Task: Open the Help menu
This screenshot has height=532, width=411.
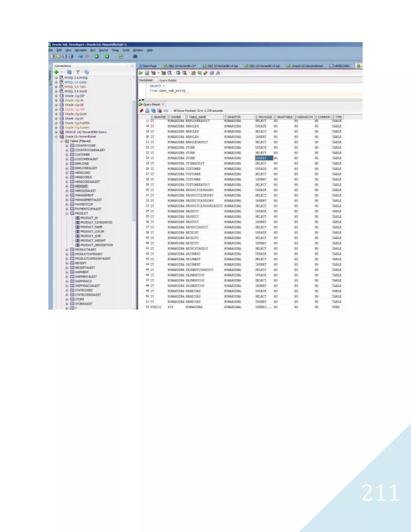Action: pos(150,50)
